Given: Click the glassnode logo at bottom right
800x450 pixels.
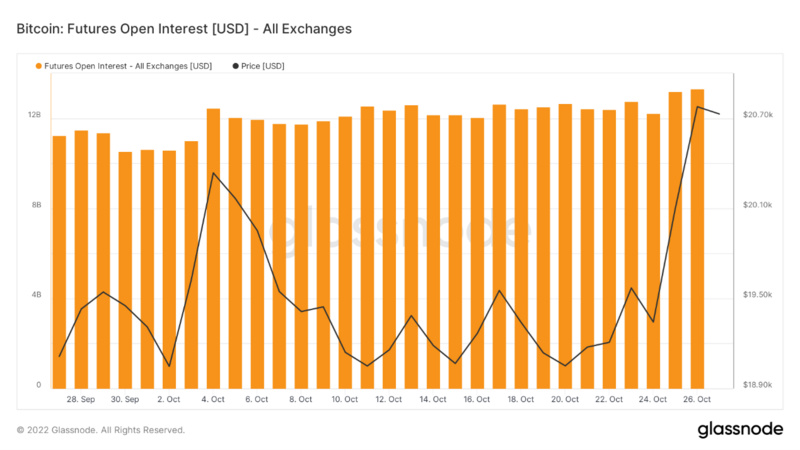Looking at the screenshot, I should 740,429.
